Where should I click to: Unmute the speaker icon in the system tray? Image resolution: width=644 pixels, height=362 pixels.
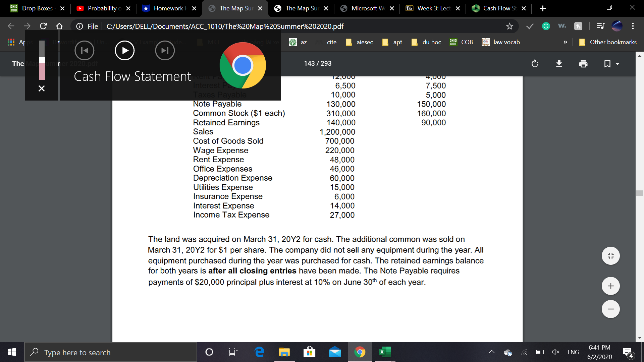point(556,352)
